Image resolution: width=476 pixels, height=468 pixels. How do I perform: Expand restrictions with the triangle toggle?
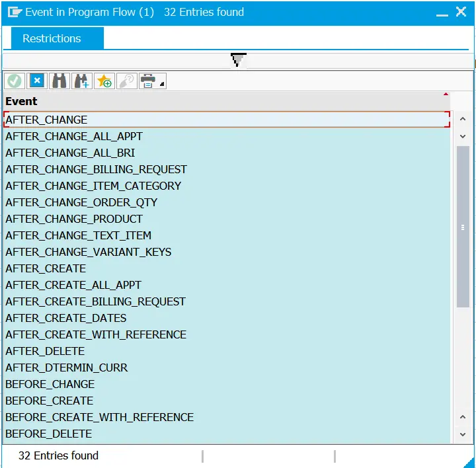click(x=238, y=59)
